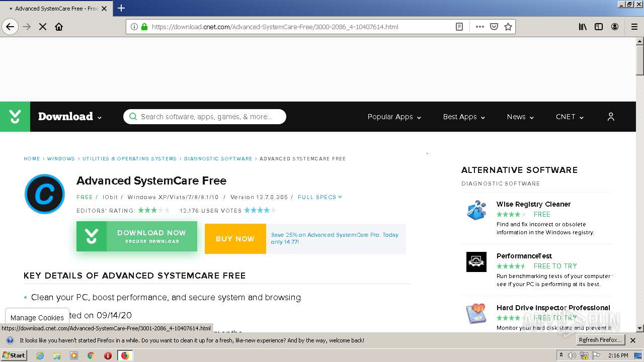The height and width of the screenshot is (362, 644).
Task: Open the user profile icon in site header
Action: pyautogui.click(x=611, y=117)
